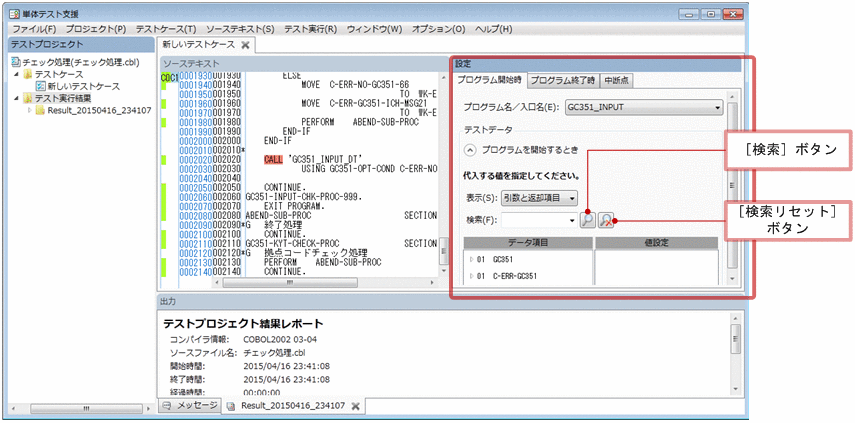Expand the 01 C-ERR-GC351 data item
This screenshot has height=423, width=855.
472,276
